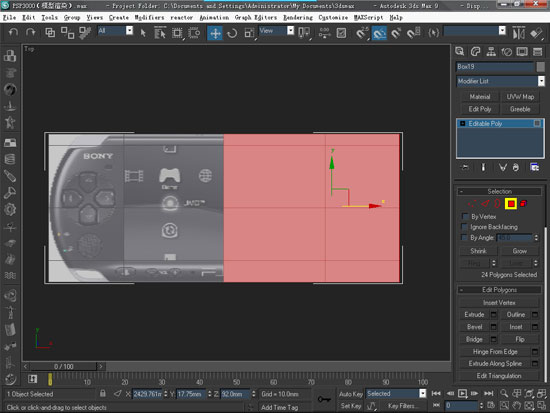Click the Undo arrow icon

[13, 33]
